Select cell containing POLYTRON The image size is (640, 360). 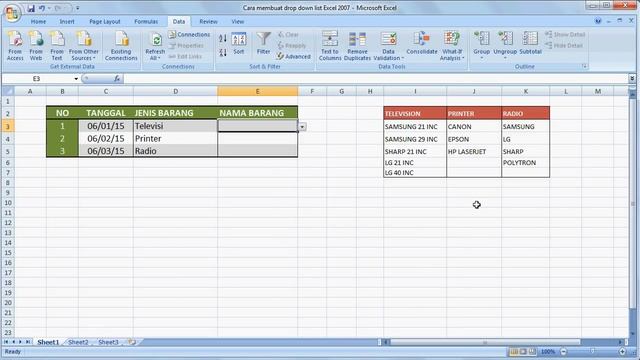coord(526,162)
